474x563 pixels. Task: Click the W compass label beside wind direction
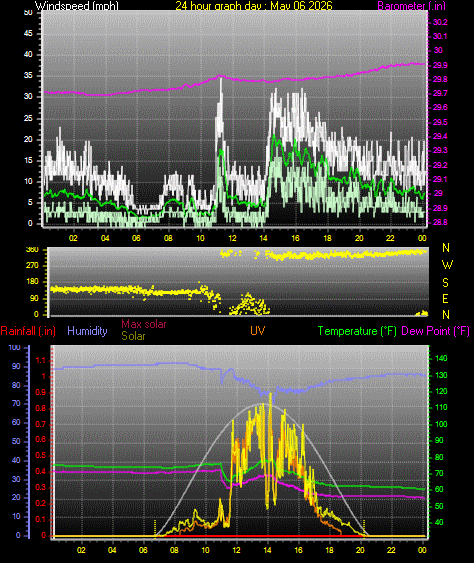(447, 265)
